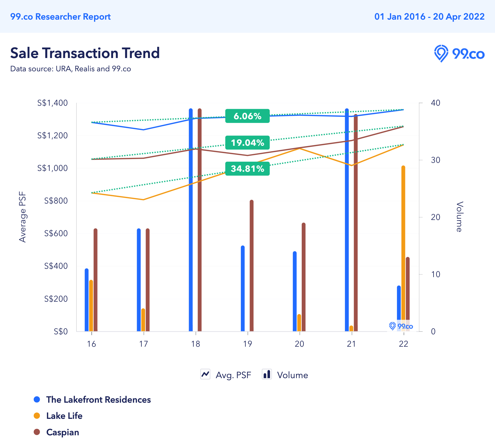Click the blue Lakefront volume bar for 2018

(x=191, y=220)
